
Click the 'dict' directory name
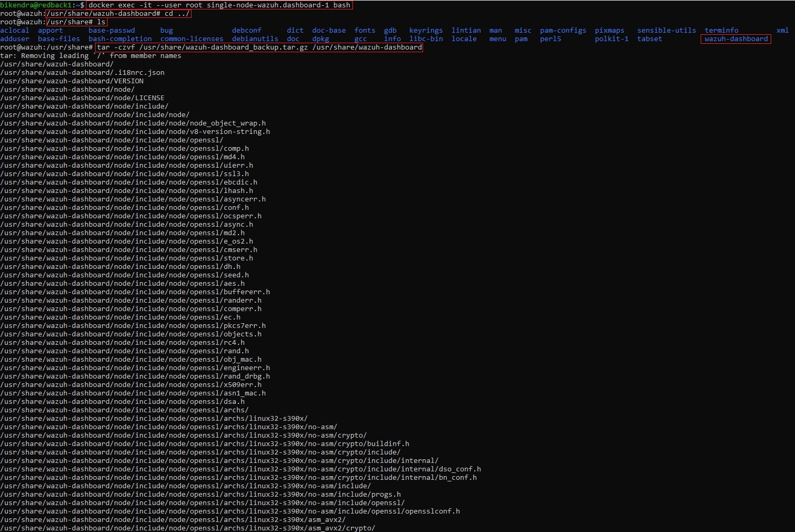(x=295, y=30)
